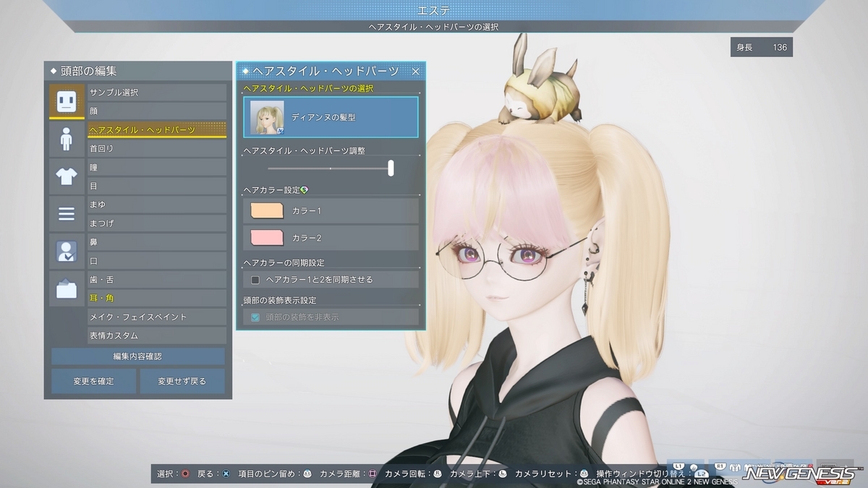Viewport: 868px width, 488px height.
Task: Select 耳・角 menu item
Action: 157,299
